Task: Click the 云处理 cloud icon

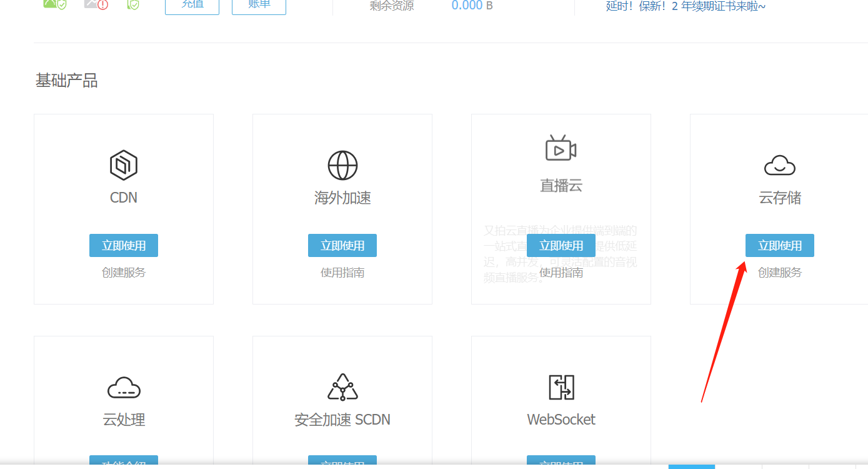Action: coord(124,388)
